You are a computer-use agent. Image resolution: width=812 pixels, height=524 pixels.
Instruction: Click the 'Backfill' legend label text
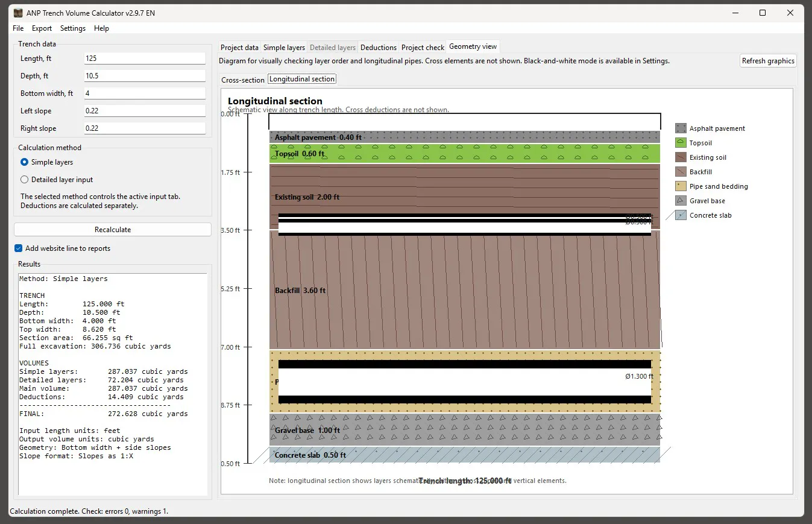[700, 172]
